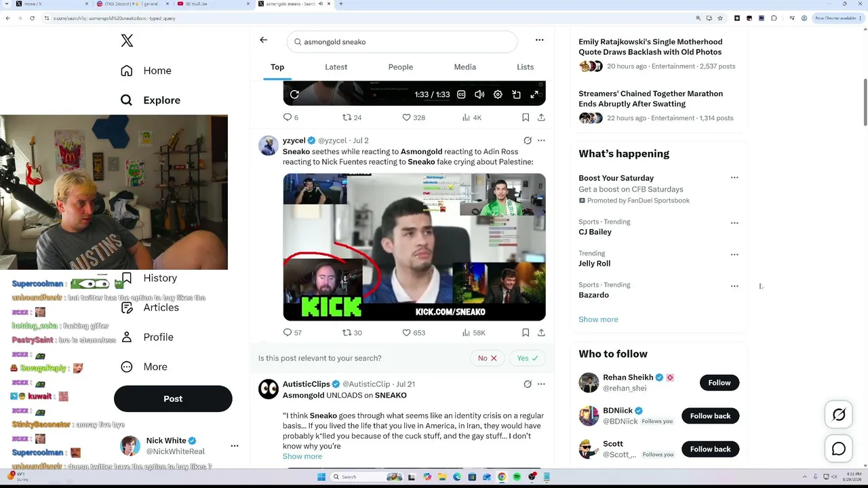Viewport: 868px width, 488px height.
Task: Click the page vertical scrollbar
Action: coord(865,102)
